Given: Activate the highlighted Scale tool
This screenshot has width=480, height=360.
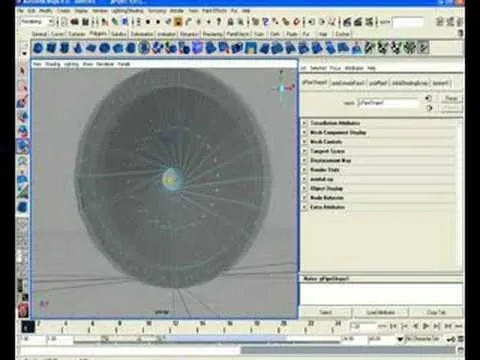Looking at the screenshot, I should [23, 147].
